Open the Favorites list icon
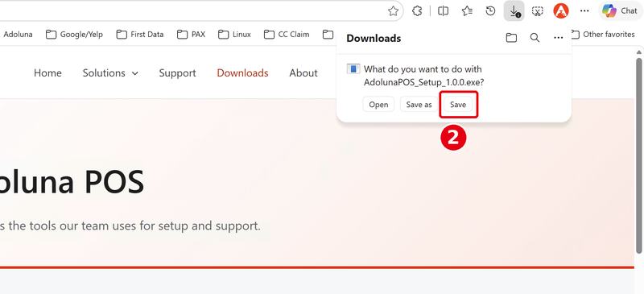This screenshot has height=294, width=644. [x=467, y=11]
